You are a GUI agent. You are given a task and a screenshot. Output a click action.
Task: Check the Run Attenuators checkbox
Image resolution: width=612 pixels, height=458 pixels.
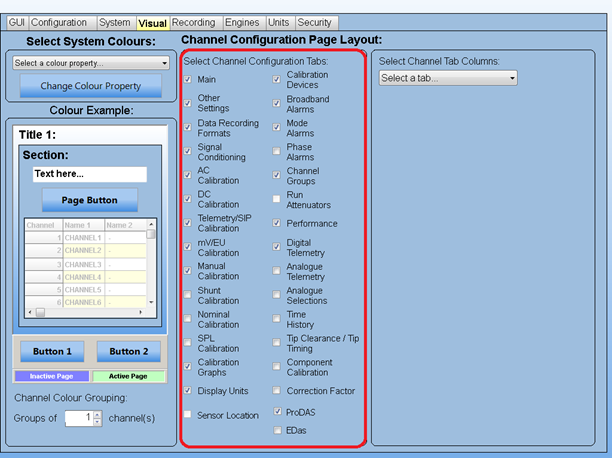click(277, 199)
